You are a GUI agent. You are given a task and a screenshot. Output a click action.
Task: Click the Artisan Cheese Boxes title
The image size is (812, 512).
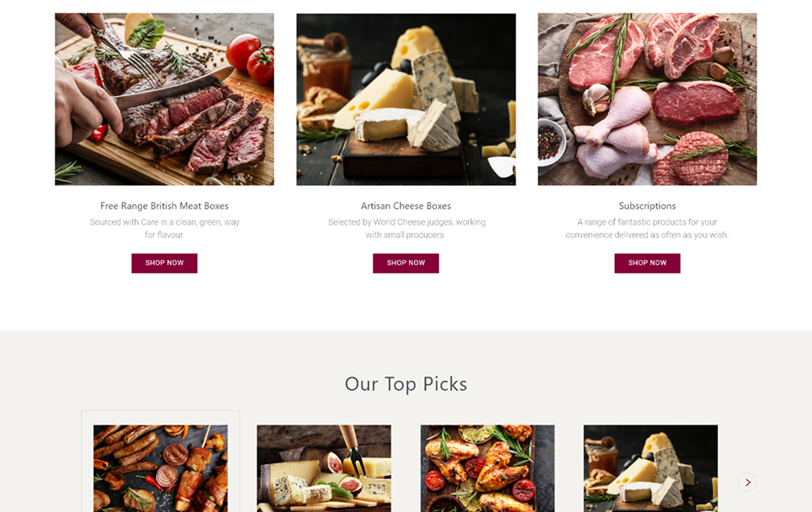tap(406, 206)
